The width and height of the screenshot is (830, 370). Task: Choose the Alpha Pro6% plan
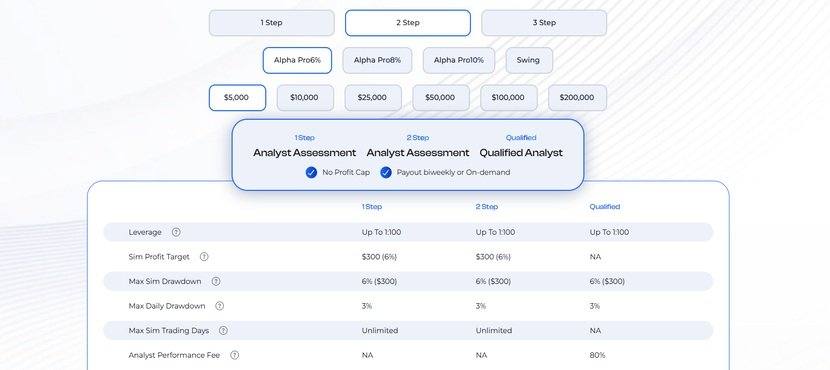[297, 60]
